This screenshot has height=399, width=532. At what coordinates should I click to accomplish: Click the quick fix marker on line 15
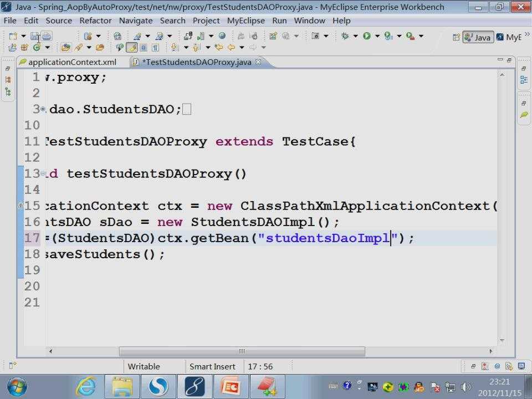click(21, 206)
